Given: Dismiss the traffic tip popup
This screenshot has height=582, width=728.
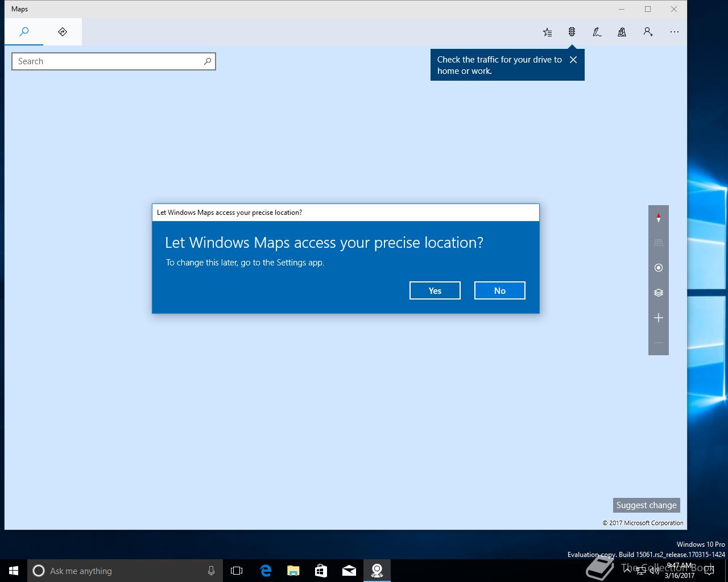Looking at the screenshot, I should [573, 60].
